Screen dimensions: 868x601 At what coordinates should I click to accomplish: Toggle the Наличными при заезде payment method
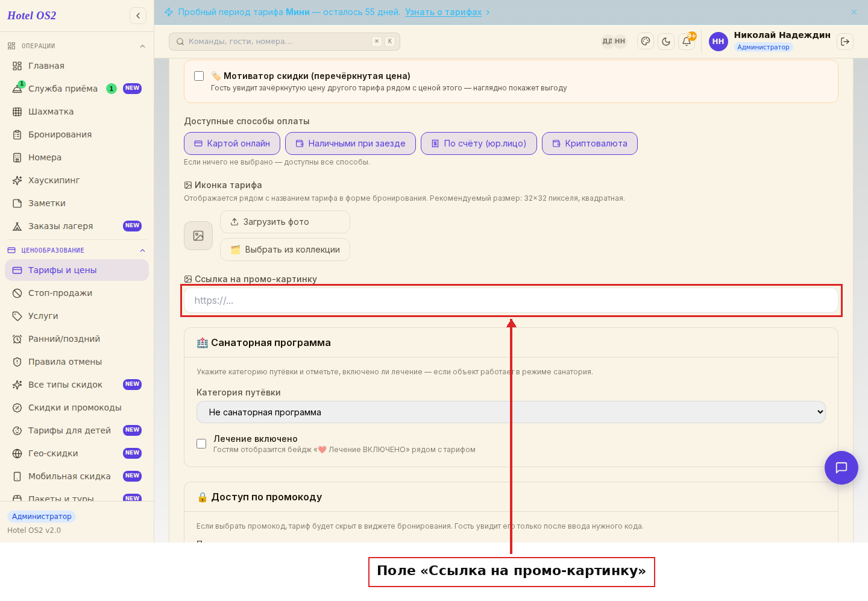click(350, 143)
